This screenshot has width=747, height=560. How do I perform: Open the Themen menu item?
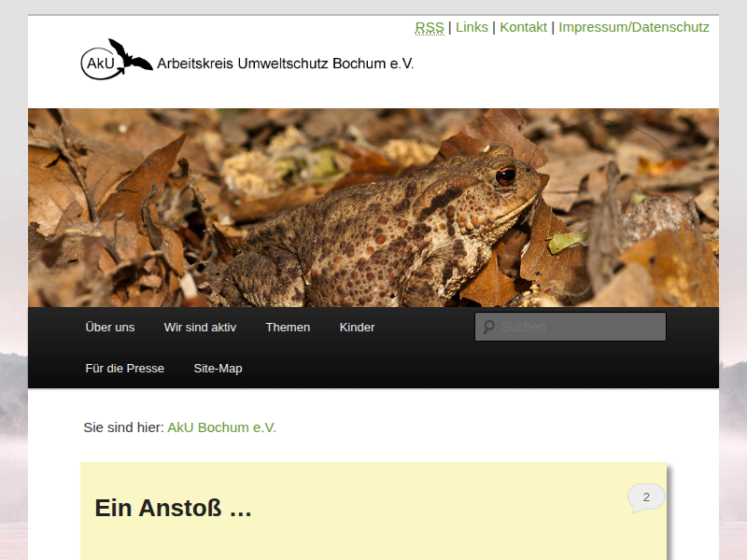click(x=288, y=328)
